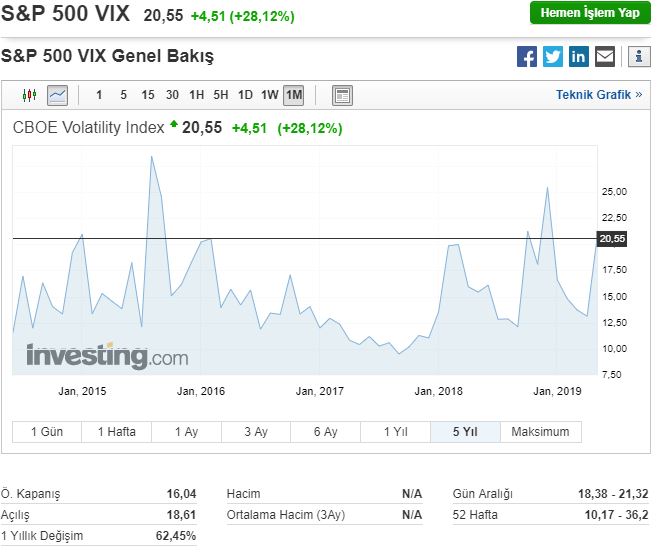The width and height of the screenshot is (664, 560).
Task: Open the Teknik Grafik link
Action: [599, 94]
